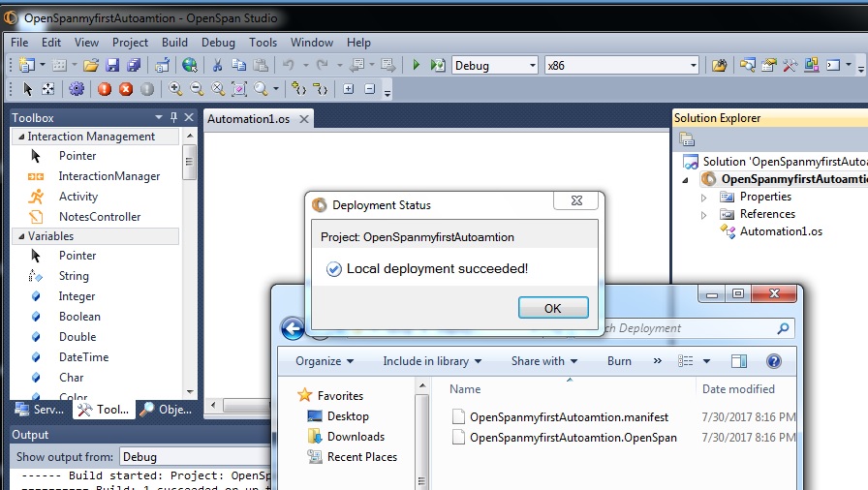Open the Share with dropdown
Screen dimensions: 868x490
544,361
